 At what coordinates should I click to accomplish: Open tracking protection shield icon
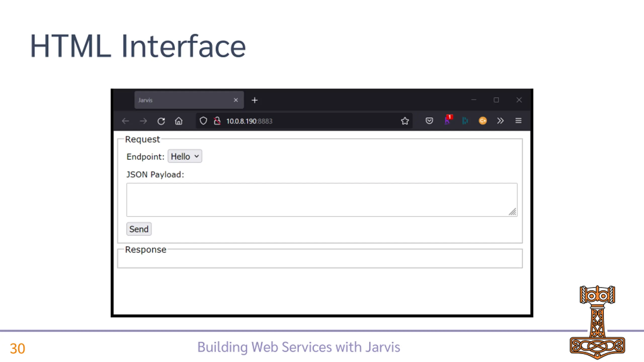click(x=203, y=121)
